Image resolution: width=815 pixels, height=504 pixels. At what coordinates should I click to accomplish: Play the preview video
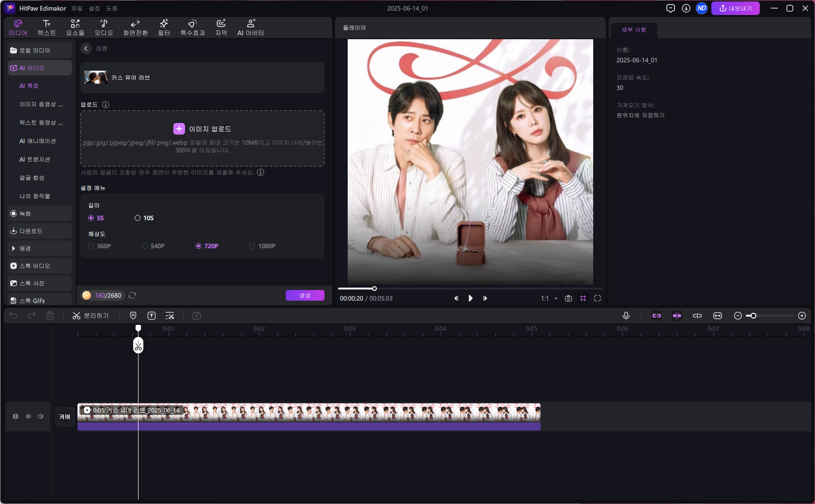tap(470, 298)
